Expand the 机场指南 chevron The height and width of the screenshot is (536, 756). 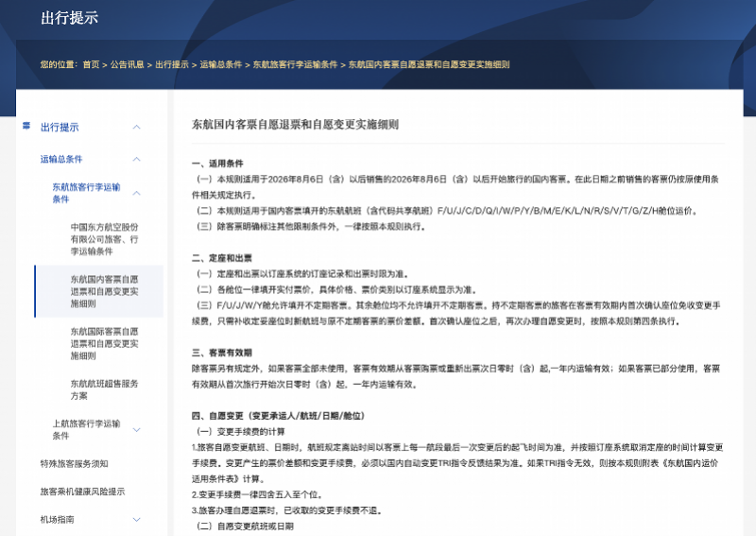click(x=136, y=520)
